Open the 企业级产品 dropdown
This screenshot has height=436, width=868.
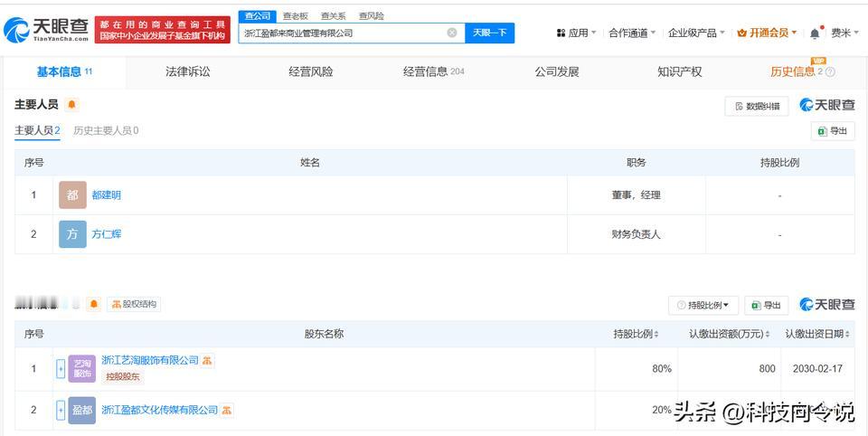[x=696, y=33]
